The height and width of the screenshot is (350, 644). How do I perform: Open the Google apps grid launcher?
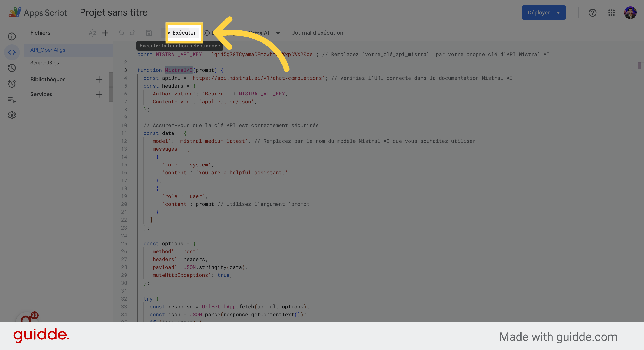tap(611, 12)
